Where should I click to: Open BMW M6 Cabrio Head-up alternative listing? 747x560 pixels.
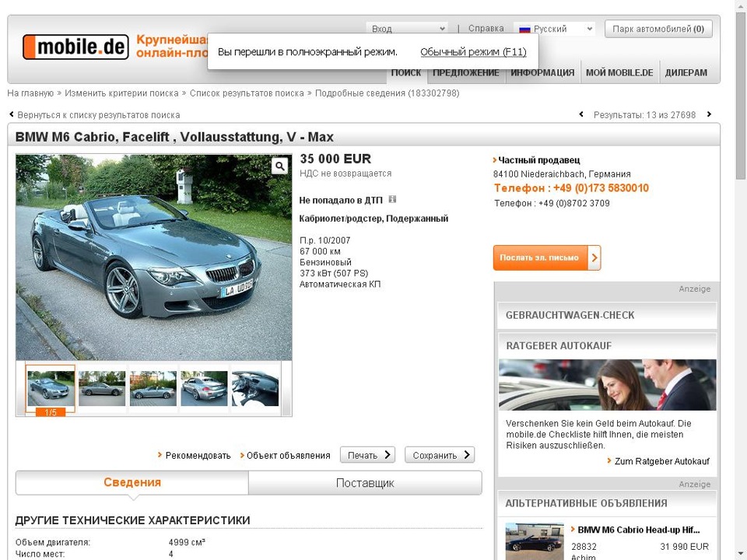638,530
